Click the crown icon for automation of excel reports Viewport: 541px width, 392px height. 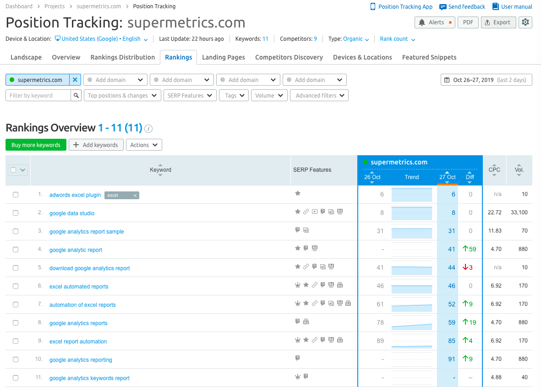(x=298, y=303)
